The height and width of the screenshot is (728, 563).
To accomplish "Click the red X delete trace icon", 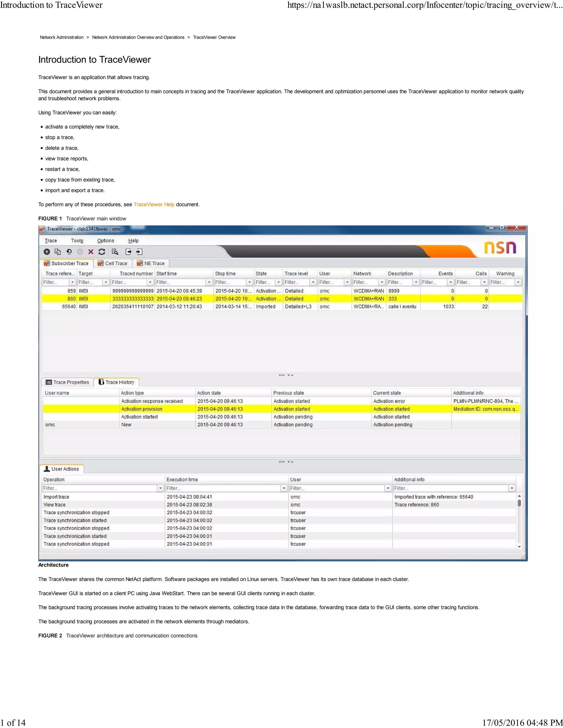I will [91, 252].
